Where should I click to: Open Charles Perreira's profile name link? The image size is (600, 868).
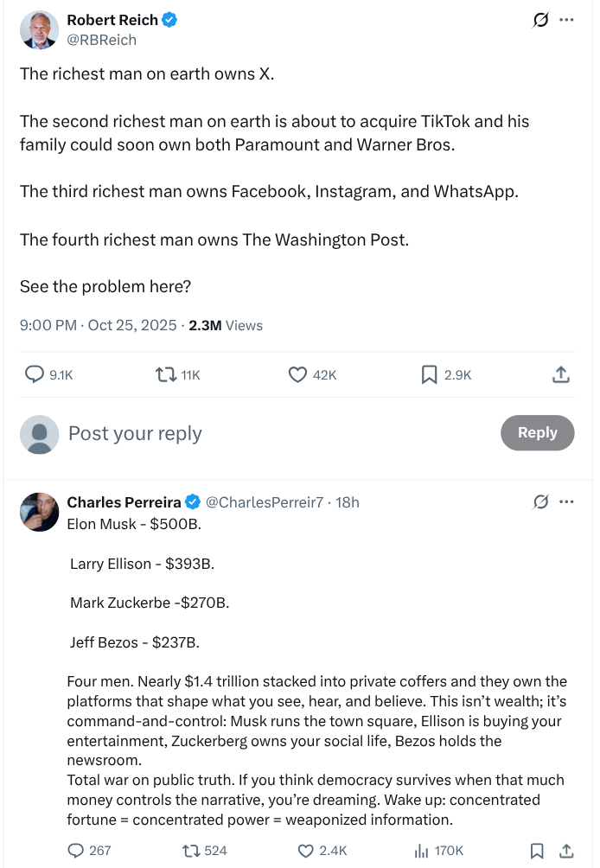click(124, 502)
